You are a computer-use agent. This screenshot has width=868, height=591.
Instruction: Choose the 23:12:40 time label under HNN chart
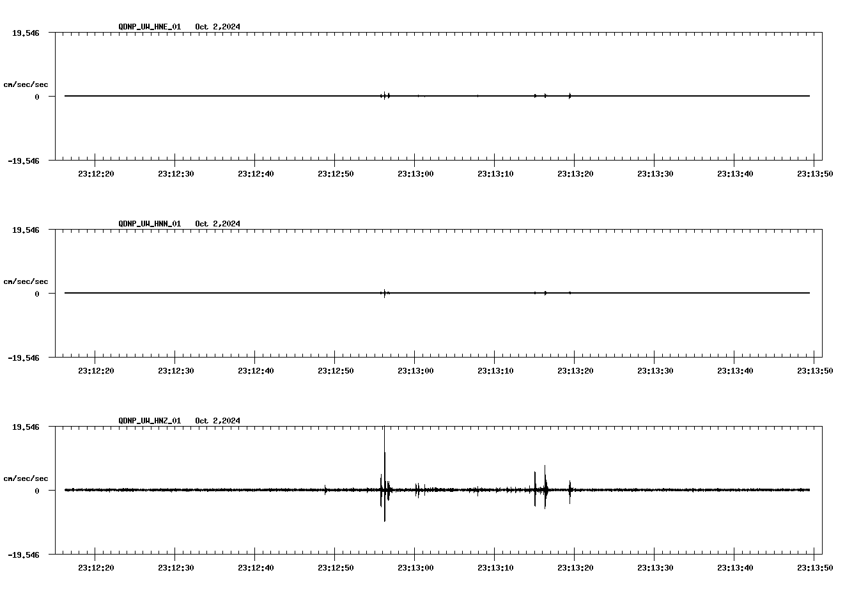(256, 371)
